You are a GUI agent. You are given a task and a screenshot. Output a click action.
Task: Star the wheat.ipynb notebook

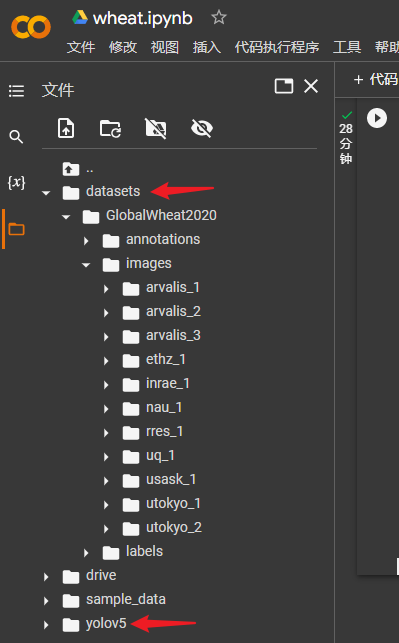point(219,17)
